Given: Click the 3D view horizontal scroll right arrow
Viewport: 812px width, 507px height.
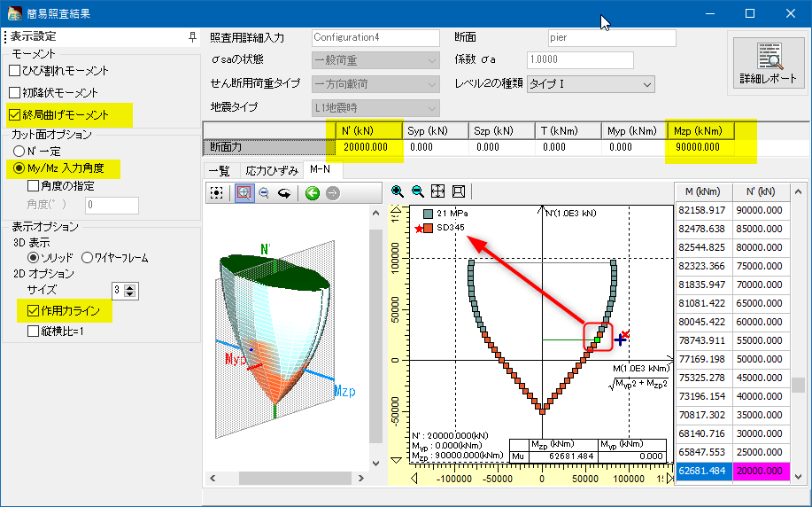Looking at the screenshot, I should 361,478.
